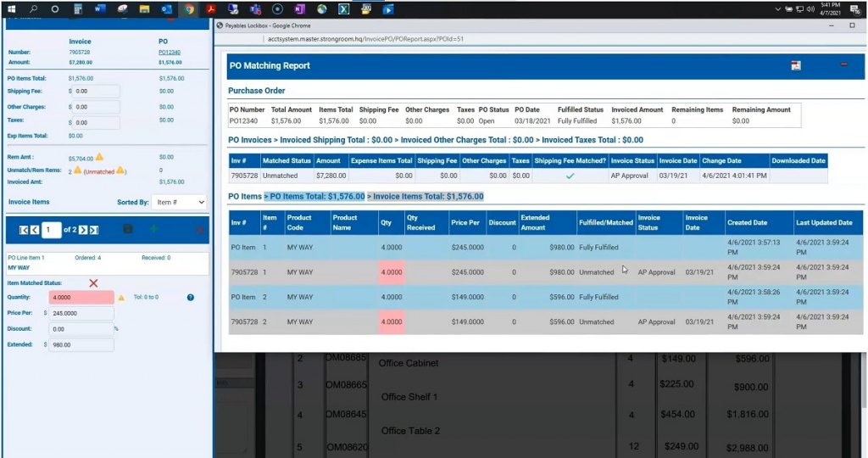Screen dimensions: 868x458
Task: Click the Discount field
Action: [81, 329]
